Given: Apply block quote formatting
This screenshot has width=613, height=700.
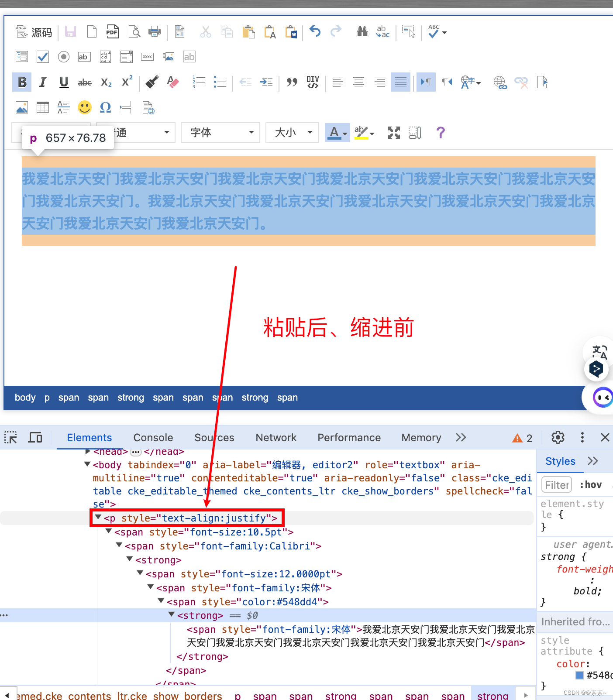Looking at the screenshot, I should (x=292, y=82).
